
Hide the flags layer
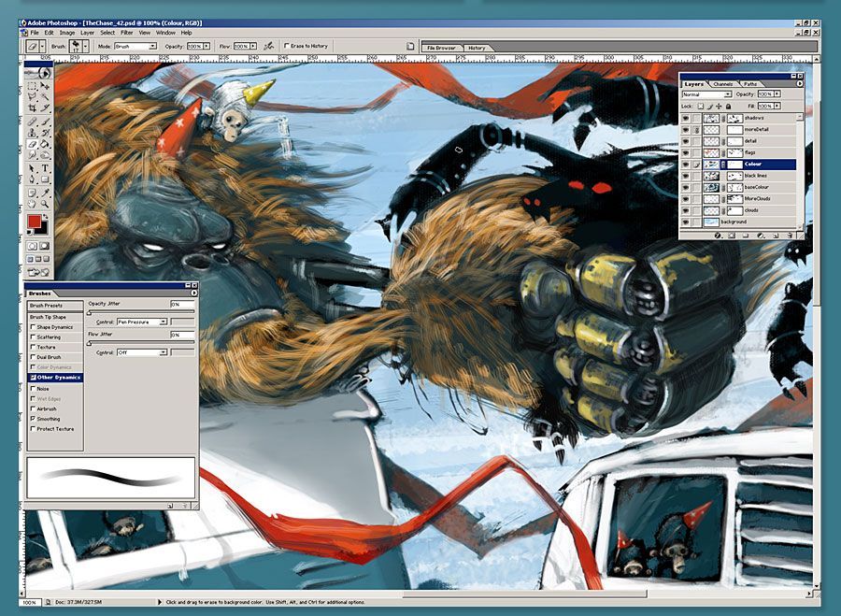tap(686, 153)
